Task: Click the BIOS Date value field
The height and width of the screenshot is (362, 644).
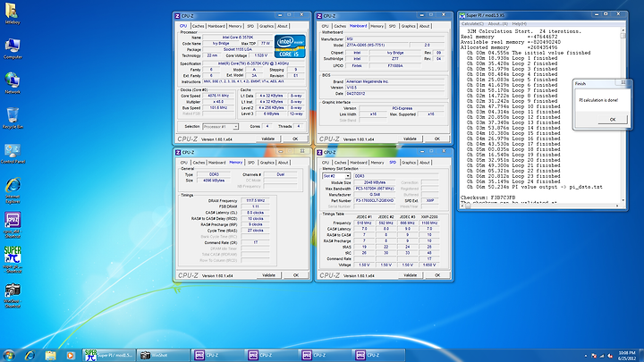Action: pyautogui.click(x=394, y=94)
